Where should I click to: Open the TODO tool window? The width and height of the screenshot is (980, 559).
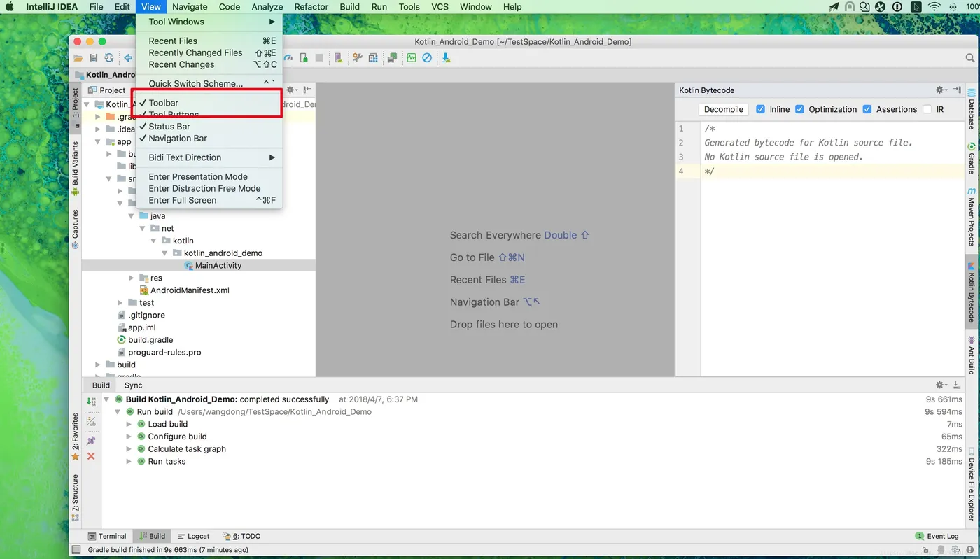241,536
